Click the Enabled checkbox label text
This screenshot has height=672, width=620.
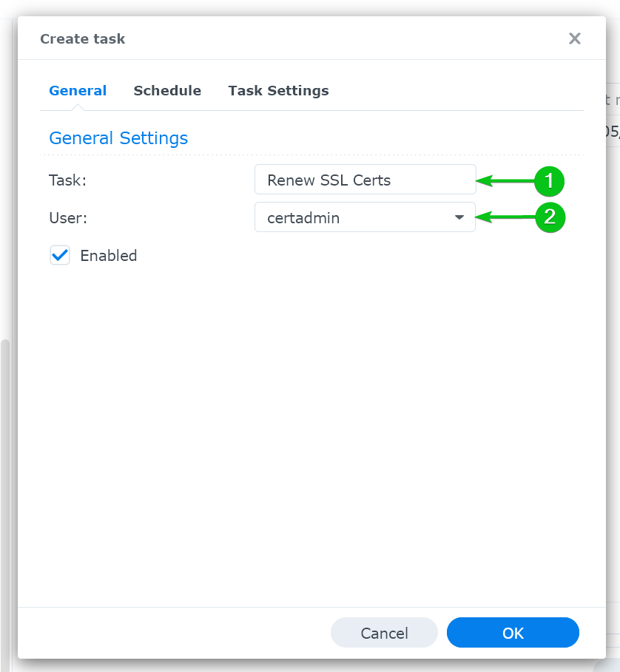[109, 256]
